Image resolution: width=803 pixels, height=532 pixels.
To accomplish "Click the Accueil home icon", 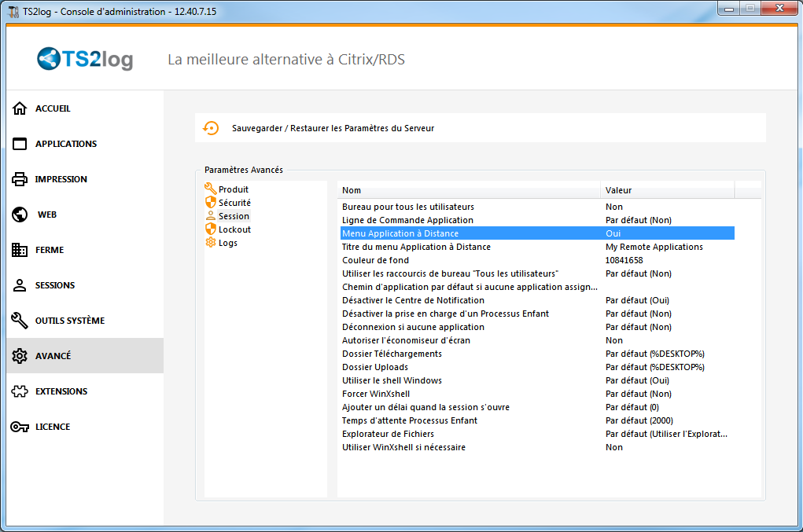I will 20,108.
